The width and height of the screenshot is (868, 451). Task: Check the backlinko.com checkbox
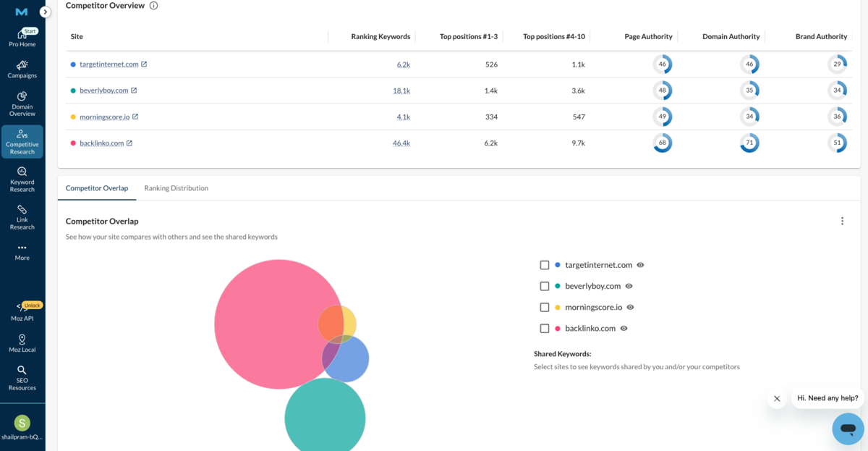coord(545,328)
